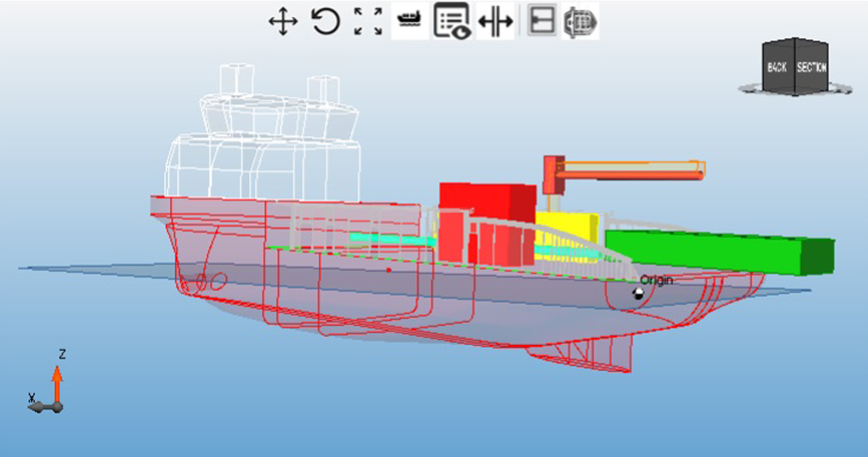
Task: Toggle the hull wireframe display icon
Action: coord(580,21)
